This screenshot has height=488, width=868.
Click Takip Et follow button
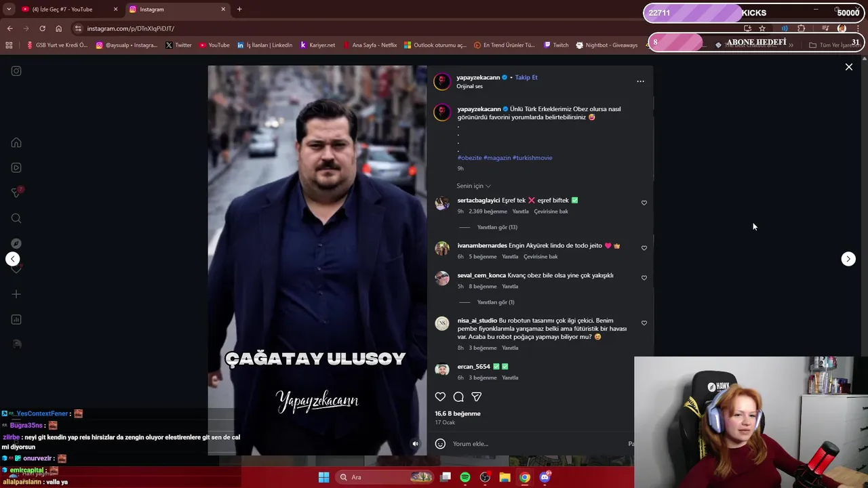(526, 77)
